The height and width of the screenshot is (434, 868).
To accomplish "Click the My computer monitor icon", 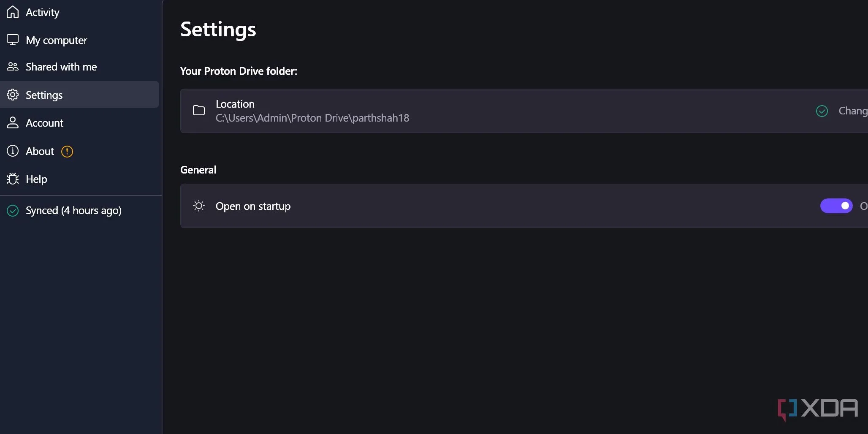I will [13, 40].
